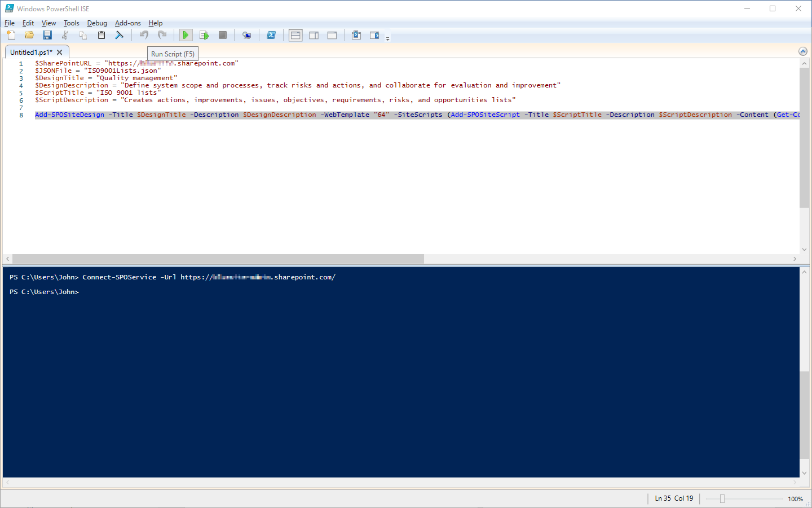
Task: Stop Operation square icon
Action: pos(223,35)
